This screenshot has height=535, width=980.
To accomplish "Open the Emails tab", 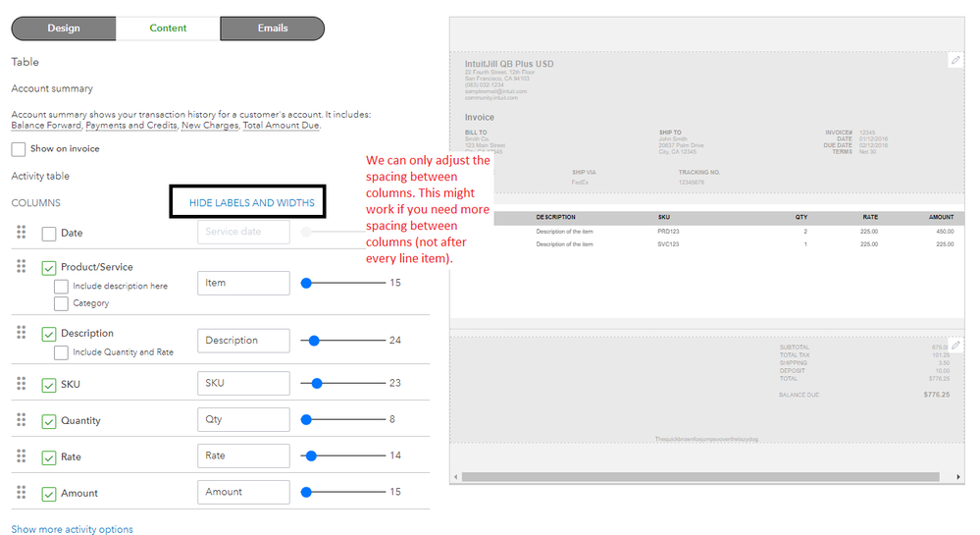I will click(x=273, y=28).
